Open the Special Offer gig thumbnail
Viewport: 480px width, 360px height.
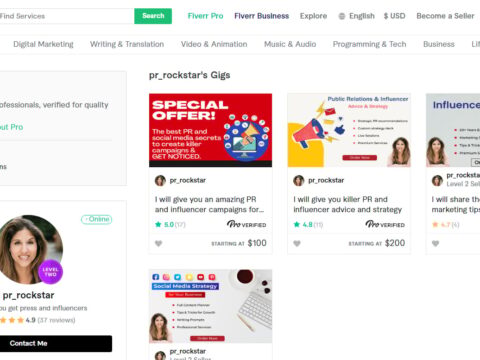click(210, 130)
